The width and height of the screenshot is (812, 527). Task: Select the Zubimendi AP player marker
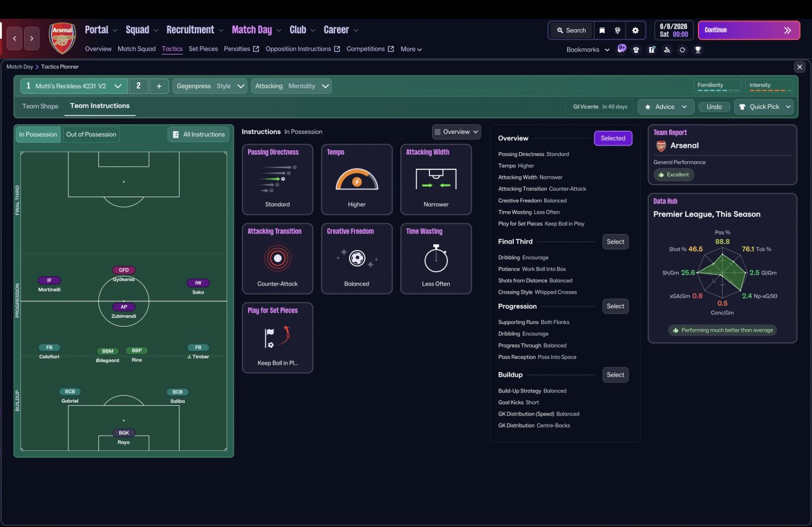[124, 311]
